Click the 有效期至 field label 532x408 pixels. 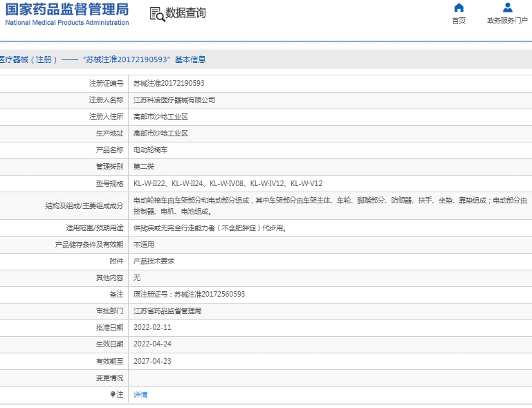(109, 361)
